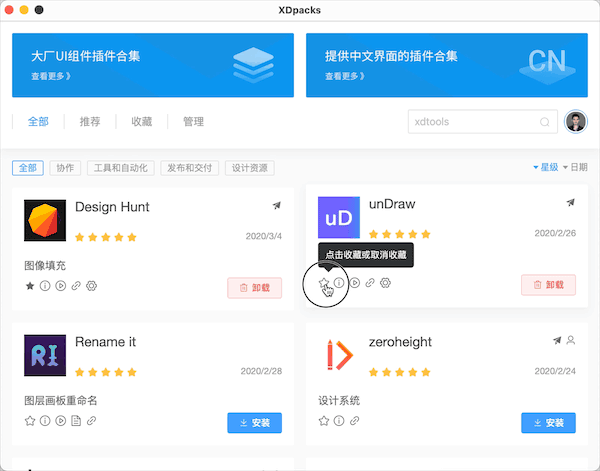Screen dimensions: 600x471
Task: Toggle favorite star for unDraw
Action: pos(324,283)
